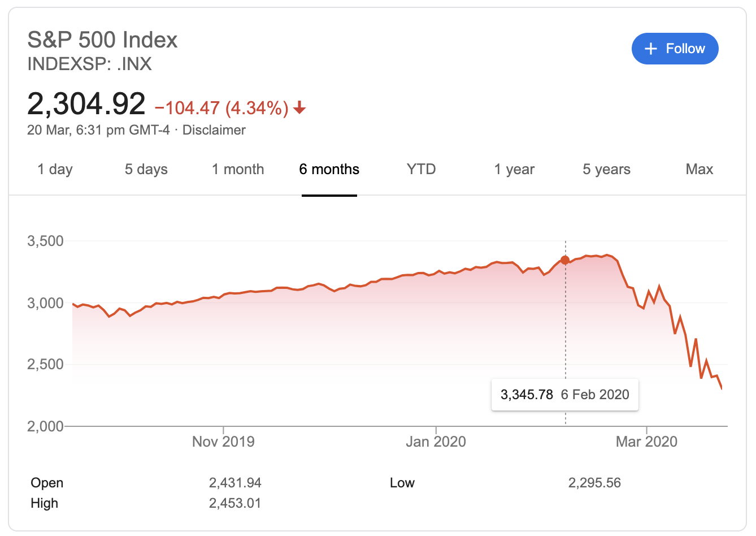Click the Mar 2020 axis label

(x=646, y=442)
